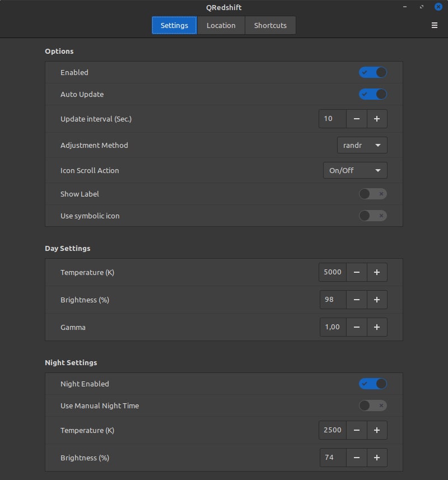The image size is (448, 480).
Task: Switch to the Location tab
Action: [221, 25]
